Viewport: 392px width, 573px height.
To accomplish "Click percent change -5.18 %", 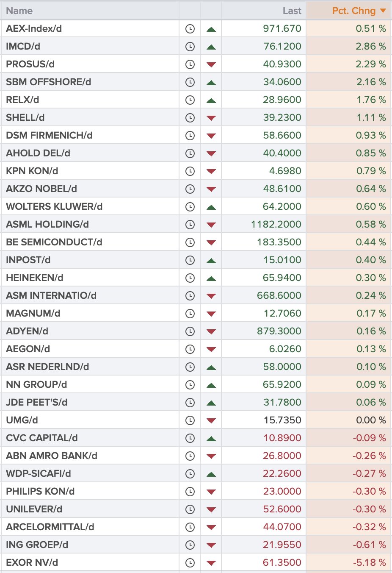I will pos(370,563).
